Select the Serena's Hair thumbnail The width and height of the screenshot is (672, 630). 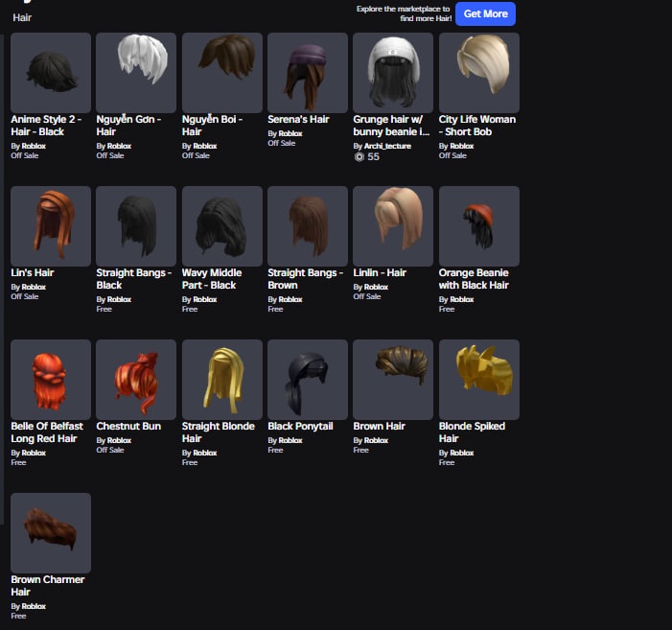click(308, 73)
